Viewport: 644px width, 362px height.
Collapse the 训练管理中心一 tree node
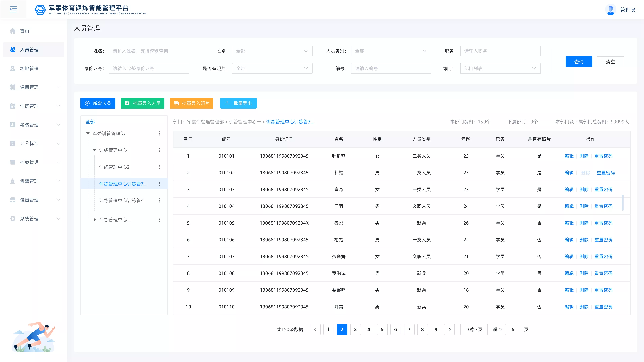94,150
